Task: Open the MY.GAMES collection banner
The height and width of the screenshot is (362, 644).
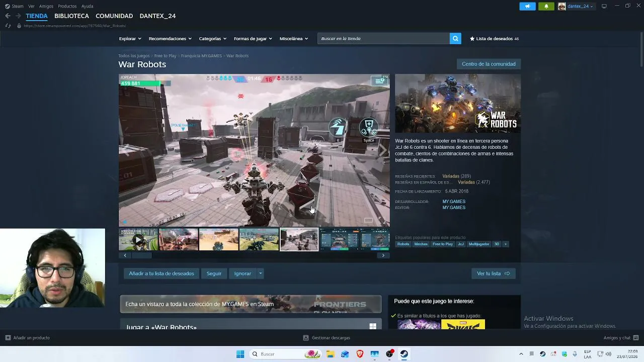Action: (251, 304)
